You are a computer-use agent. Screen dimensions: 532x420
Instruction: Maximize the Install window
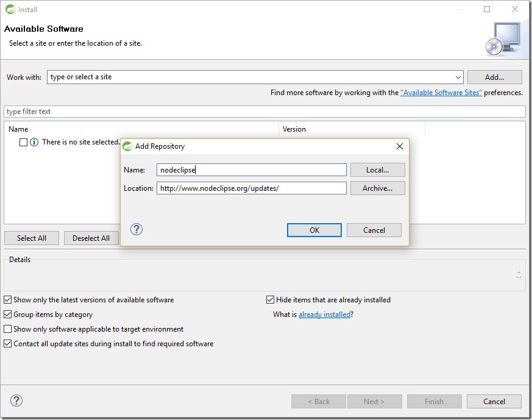tap(487, 9)
